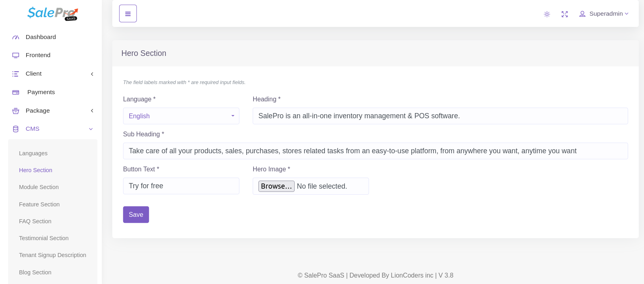Viewport: 644px width, 284px height.
Task: Toggle sidebar with hamburger menu button
Action: click(x=128, y=14)
